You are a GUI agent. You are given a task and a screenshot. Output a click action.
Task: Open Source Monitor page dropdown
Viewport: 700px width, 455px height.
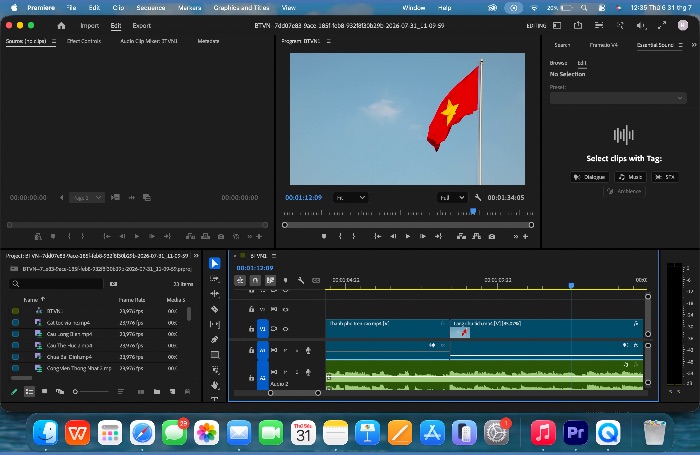(x=87, y=197)
